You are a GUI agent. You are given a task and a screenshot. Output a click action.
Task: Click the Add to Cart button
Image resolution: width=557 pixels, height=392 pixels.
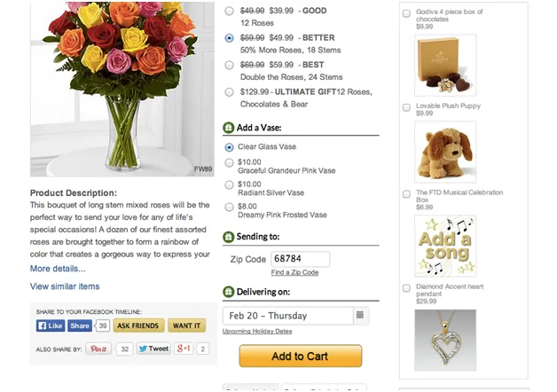(300, 357)
